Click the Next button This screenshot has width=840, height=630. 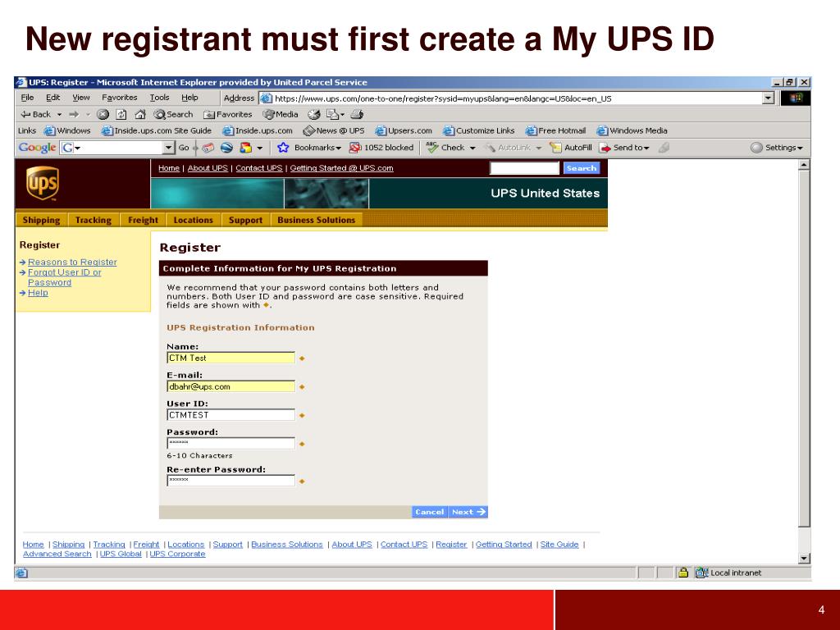click(x=468, y=512)
